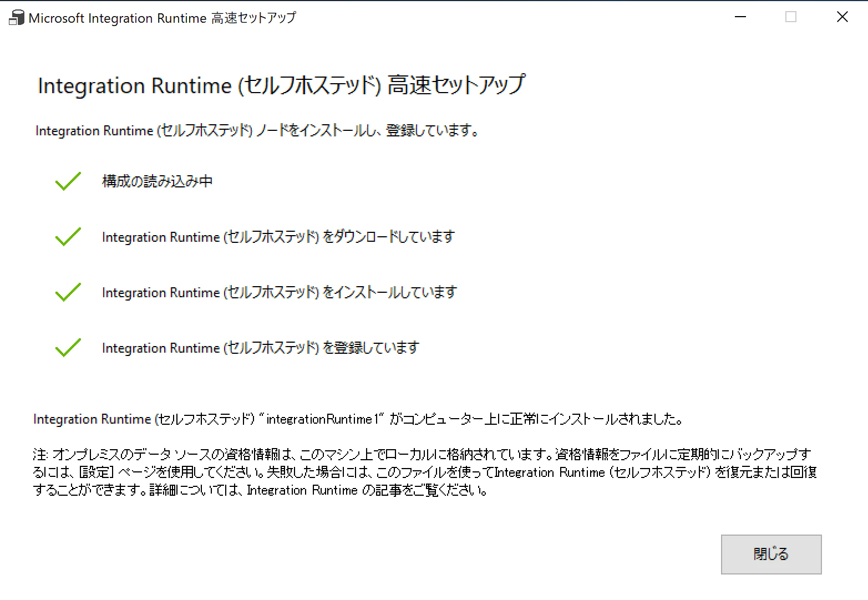Click the integrationRuntime1 installed success message
868x600 pixels.
click(358, 419)
